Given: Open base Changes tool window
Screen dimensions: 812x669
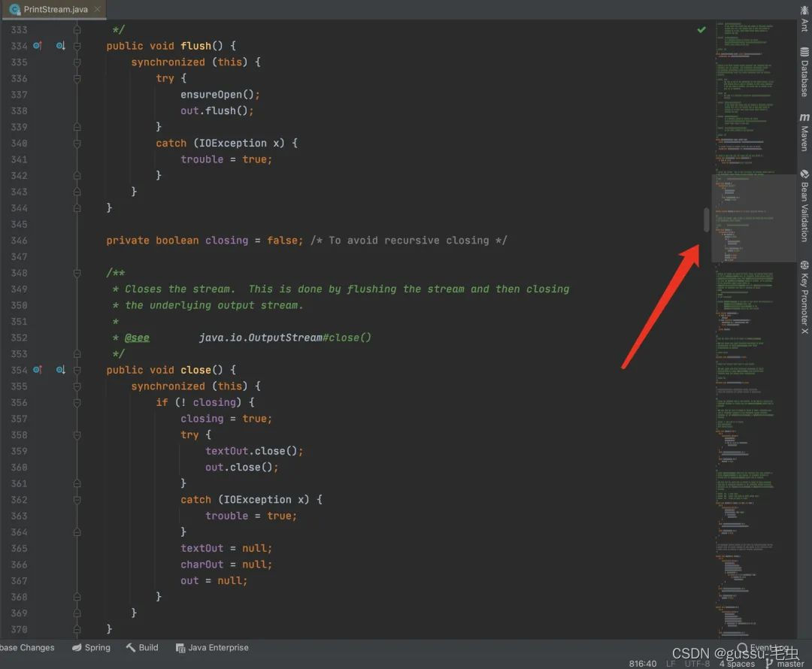Looking at the screenshot, I should tap(27, 648).
